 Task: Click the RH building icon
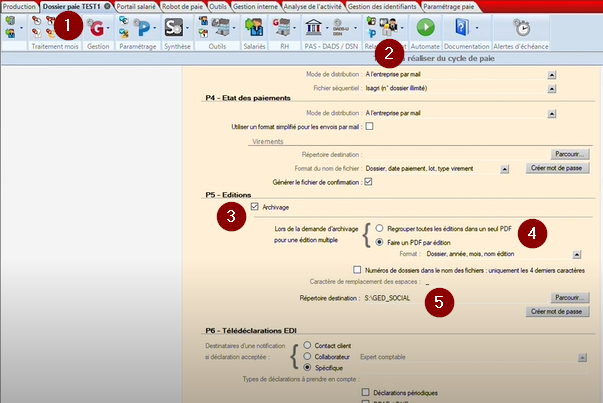(x=282, y=27)
